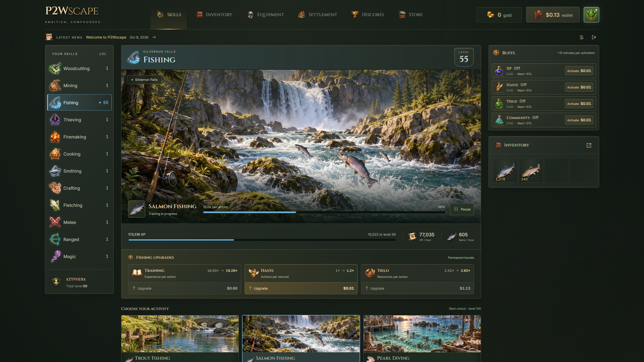The height and width of the screenshot is (362, 644).
Task: Open the Hiscores tab
Action: [x=368, y=15]
